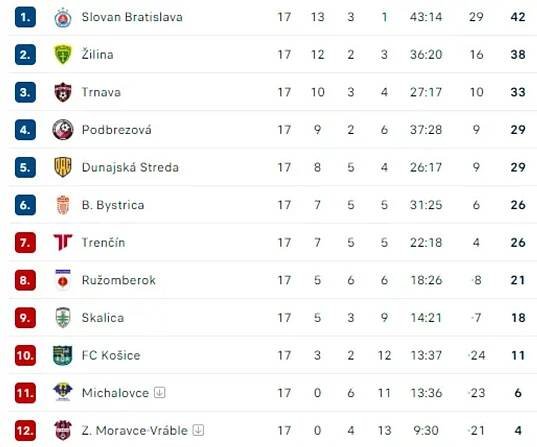Click the B. Bystrica club crest

[63, 205]
